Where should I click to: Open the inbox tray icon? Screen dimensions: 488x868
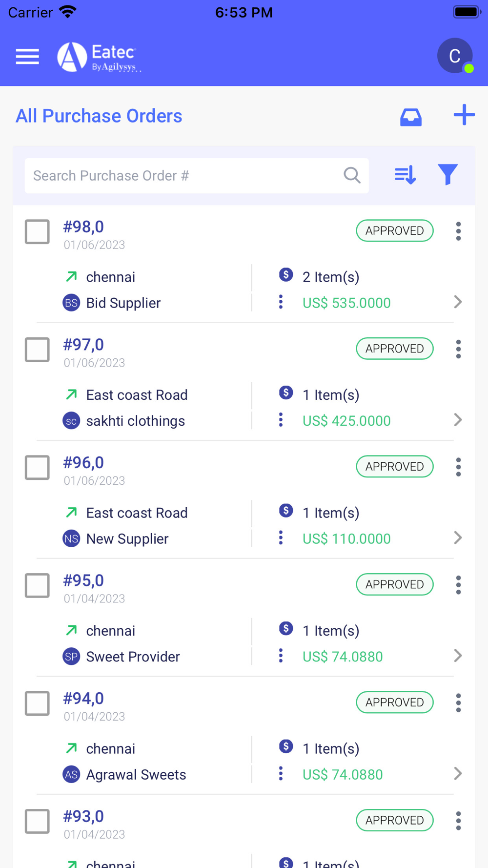(410, 117)
